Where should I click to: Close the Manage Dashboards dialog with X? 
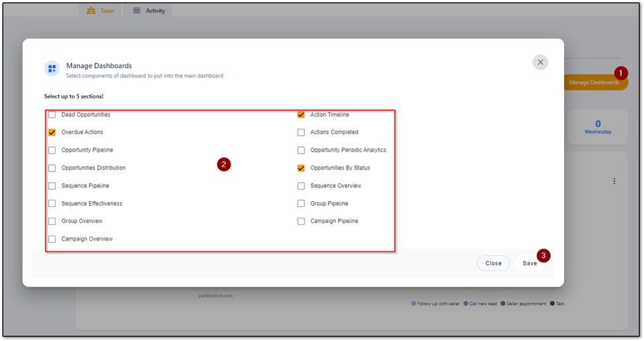[x=540, y=63]
